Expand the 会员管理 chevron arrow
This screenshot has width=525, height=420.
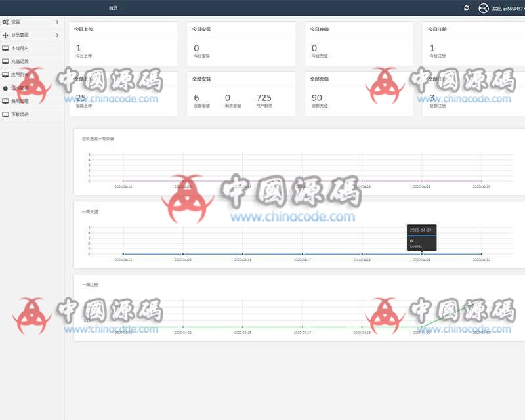[x=58, y=35]
